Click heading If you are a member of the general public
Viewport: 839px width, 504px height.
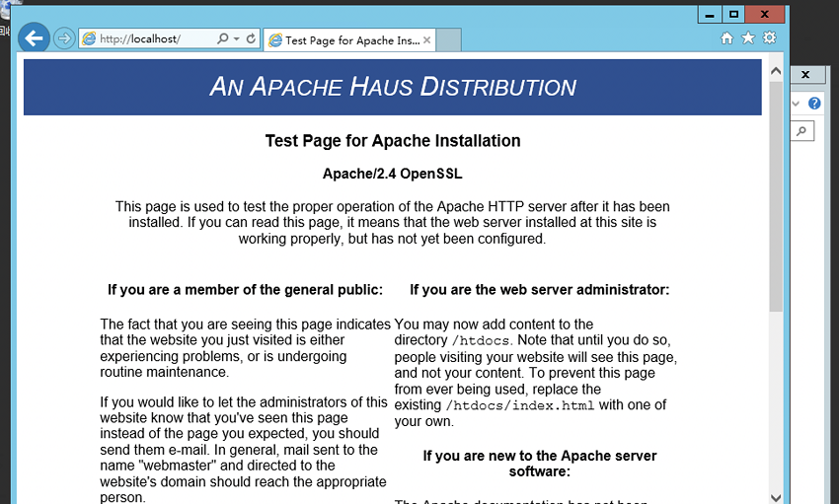(x=245, y=290)
